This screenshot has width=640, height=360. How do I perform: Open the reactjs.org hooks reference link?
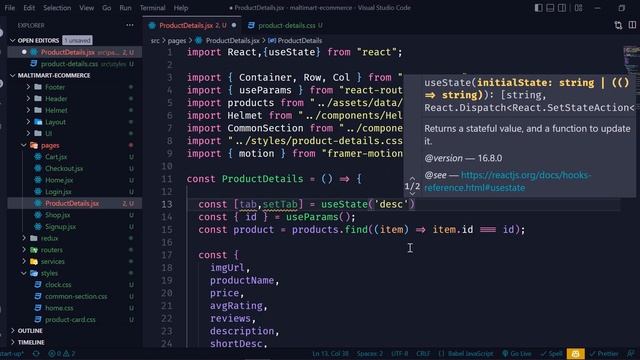(507, 181)
